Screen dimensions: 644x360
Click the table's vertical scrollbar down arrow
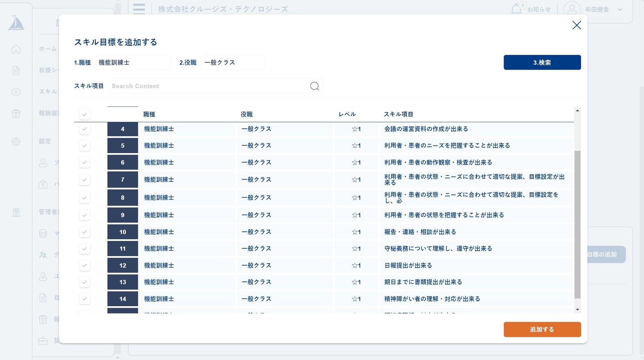577,310
